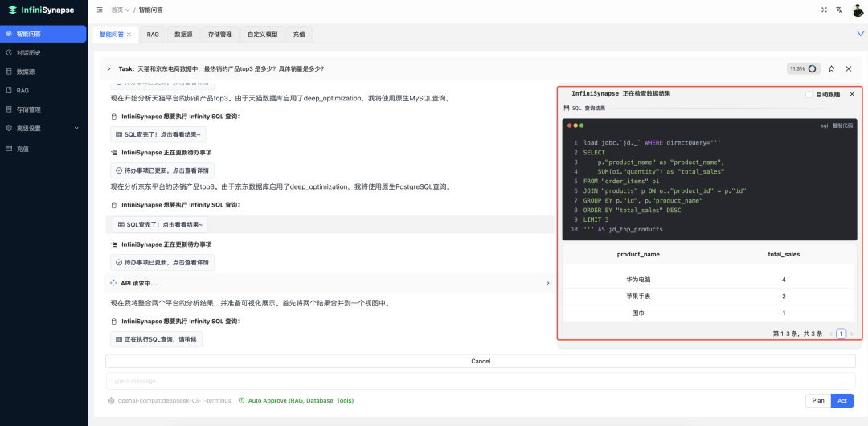Switch to the RAG tab
Image resolution: width=868 pixels, height=426 pixels.
(x=153, y=35)
